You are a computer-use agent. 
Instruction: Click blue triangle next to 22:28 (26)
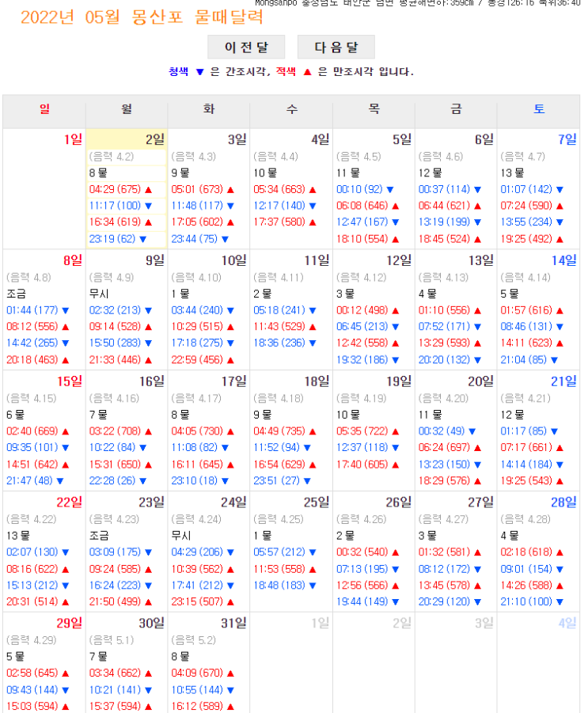142,481
